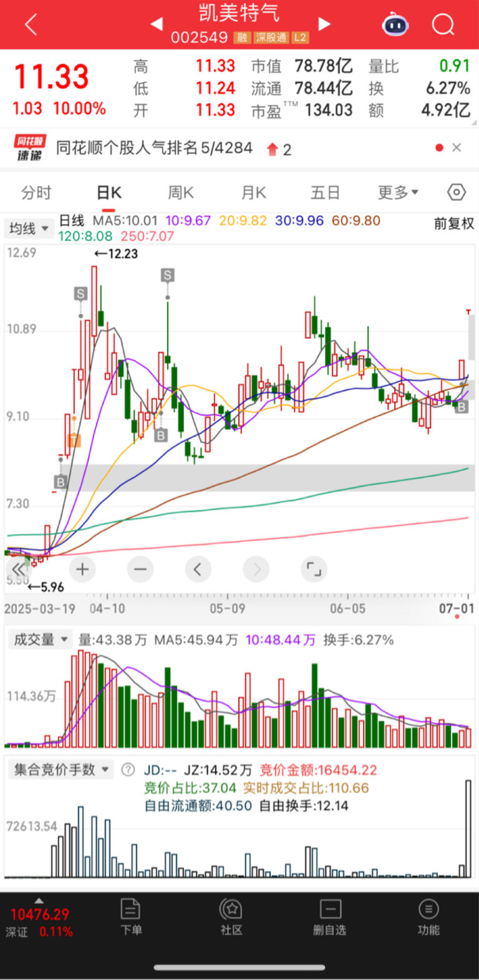Dismiss the popularity ranking banner

tap(457, 148)
